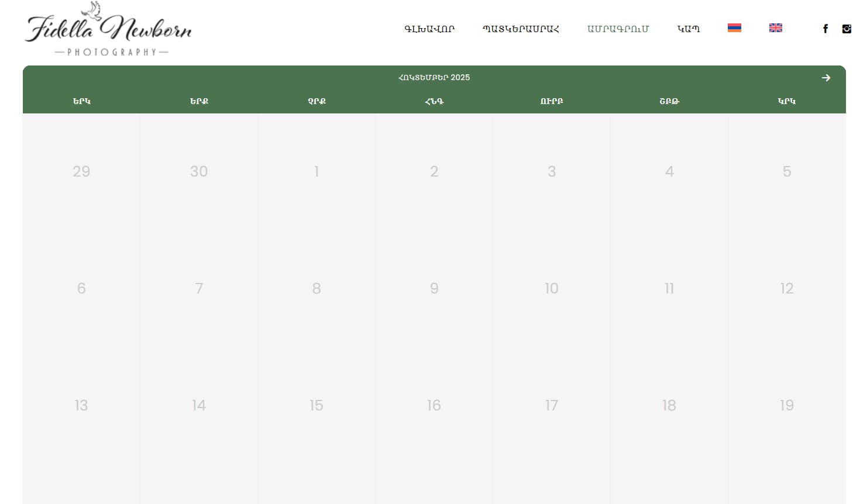
Task: Select day 1 in the calendar
Action: click(317, 171)
